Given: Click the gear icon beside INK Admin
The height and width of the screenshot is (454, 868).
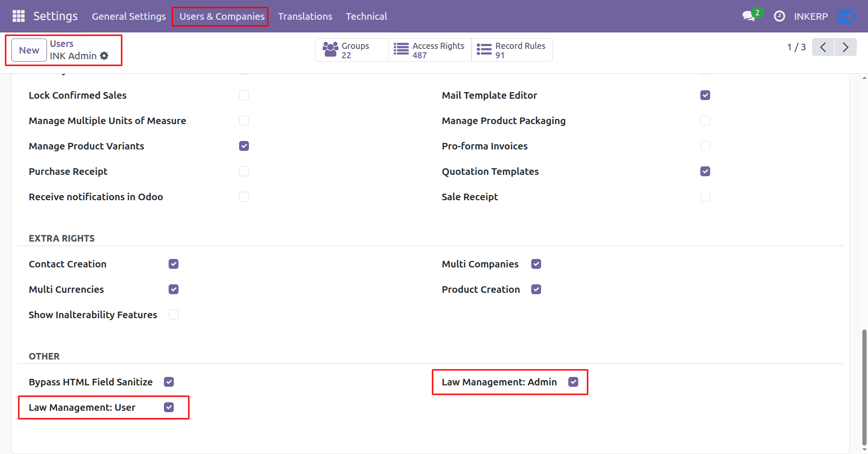Looking at the screenshot, I should pyautogui.click(x=104, y=55).
